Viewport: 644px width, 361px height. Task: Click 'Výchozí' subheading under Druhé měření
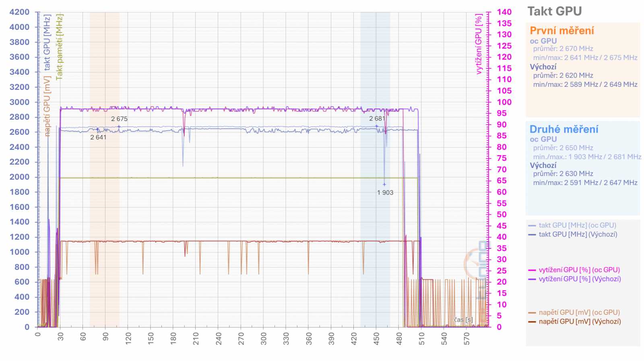pos(543,165)
